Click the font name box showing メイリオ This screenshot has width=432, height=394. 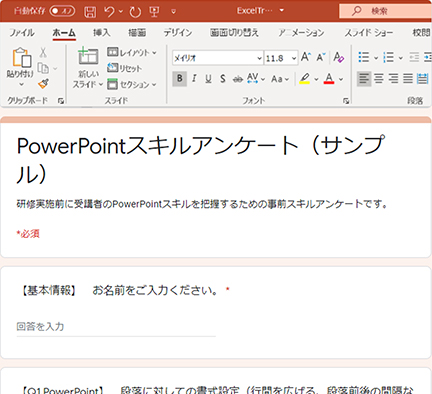[218, 58]
